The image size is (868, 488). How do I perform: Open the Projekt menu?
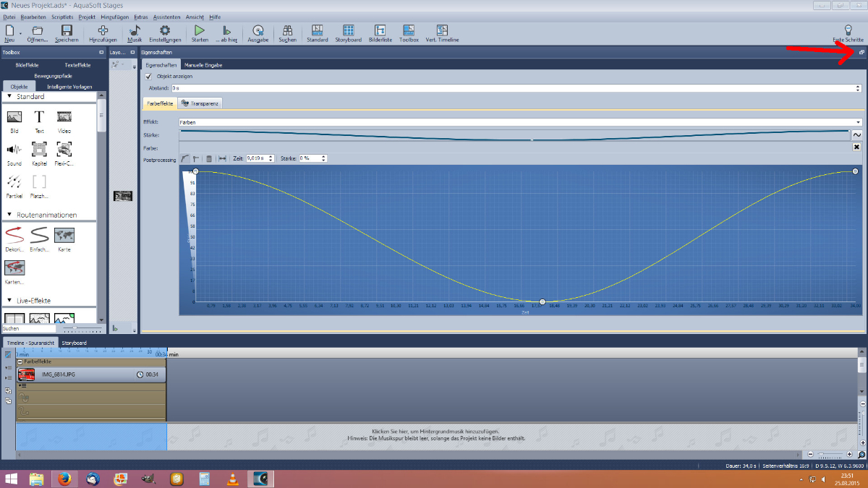[87, 16]
